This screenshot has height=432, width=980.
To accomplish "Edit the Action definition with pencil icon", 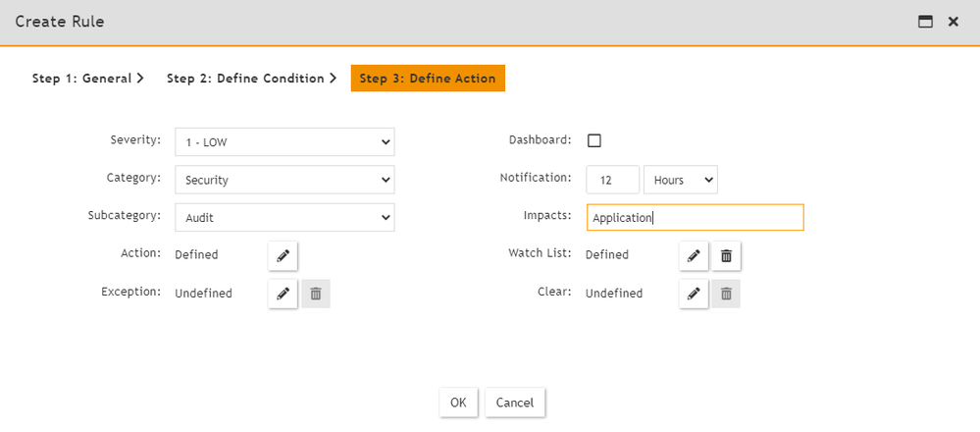I will [x=283, y=255].
